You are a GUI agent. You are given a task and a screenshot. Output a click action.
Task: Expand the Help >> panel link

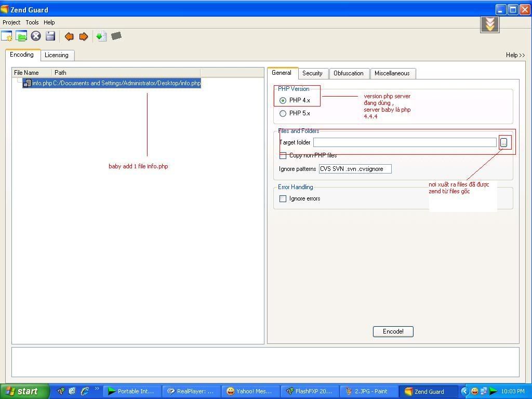[515, 55]
